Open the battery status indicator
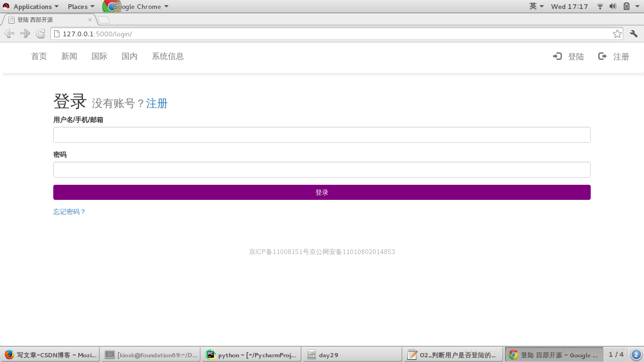 (x=627, y=6)
